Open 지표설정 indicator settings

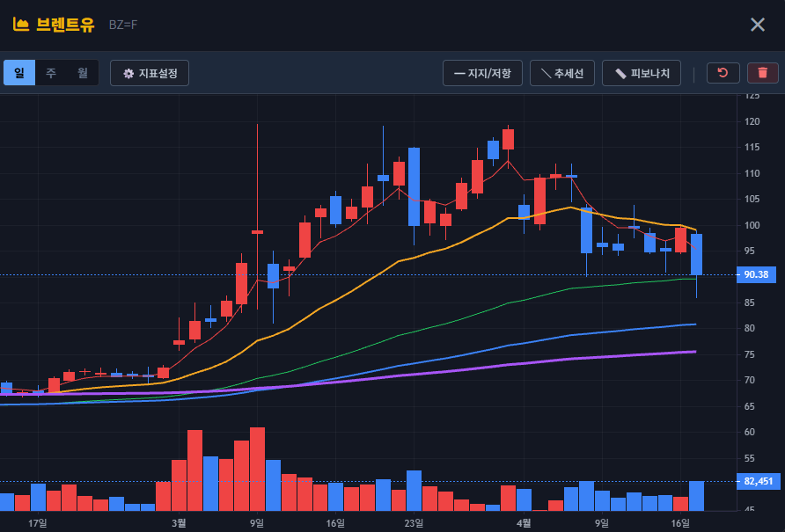[150, 73]
